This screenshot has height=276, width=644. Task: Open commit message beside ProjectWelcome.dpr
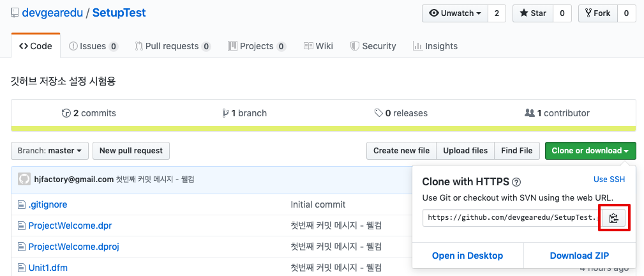pos(336,226)
